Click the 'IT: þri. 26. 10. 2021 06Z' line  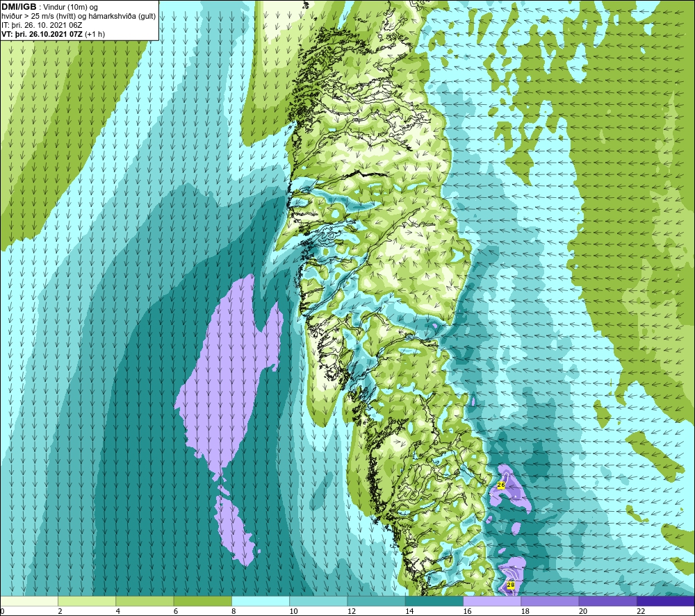click(42, 25)
